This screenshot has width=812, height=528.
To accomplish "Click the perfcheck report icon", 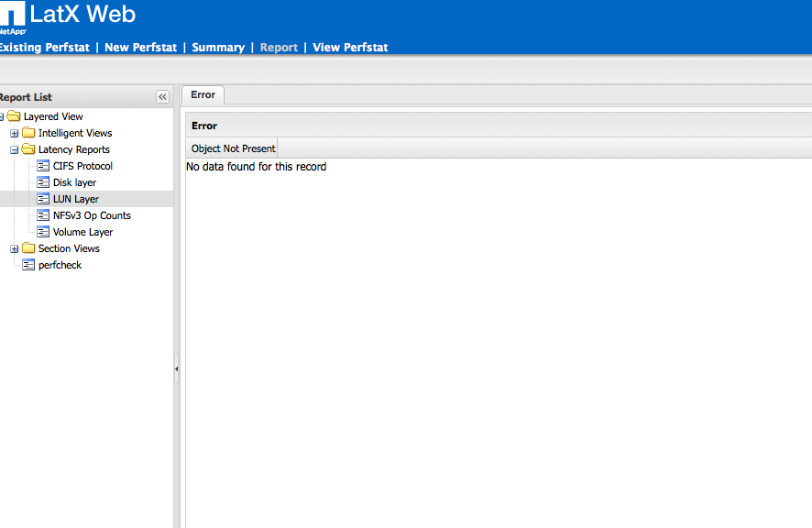I will tap(28, 265).
